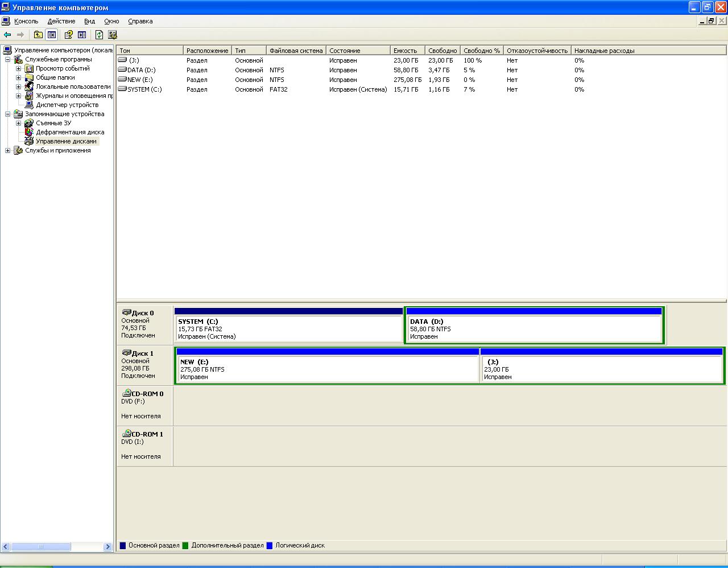
Task: Click the Back arrow in the toolbar
Action: pyautogui.click(x=7, y=35)
